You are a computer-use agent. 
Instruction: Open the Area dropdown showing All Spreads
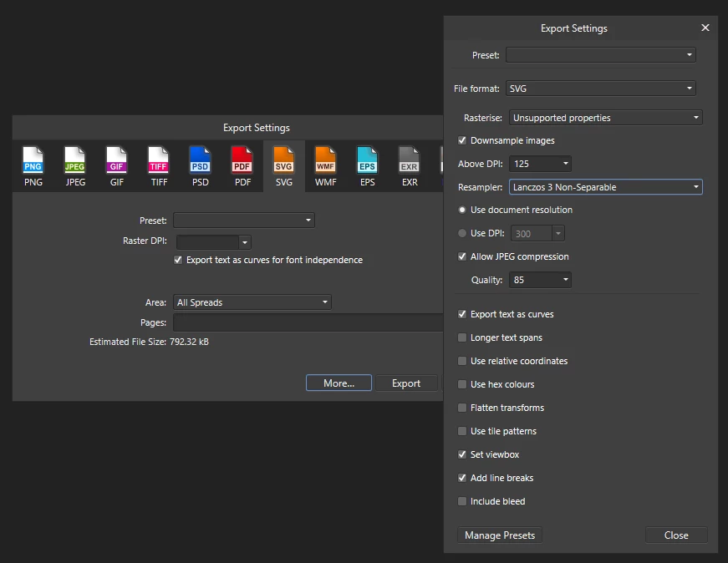click(252, 302)
